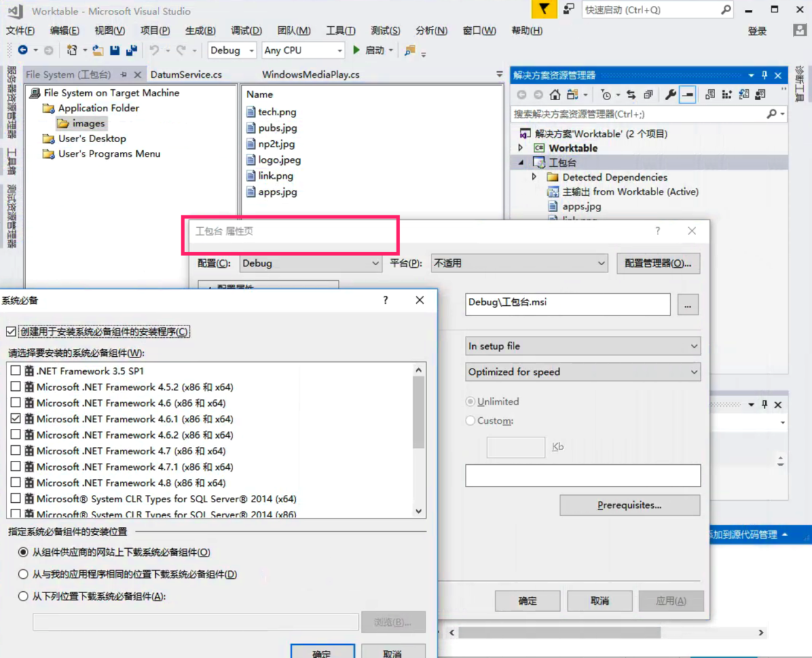Check Microsoft .NET Framework 4.8 prerequisite
Screen dimensions: 812x658
pos(16,483)
